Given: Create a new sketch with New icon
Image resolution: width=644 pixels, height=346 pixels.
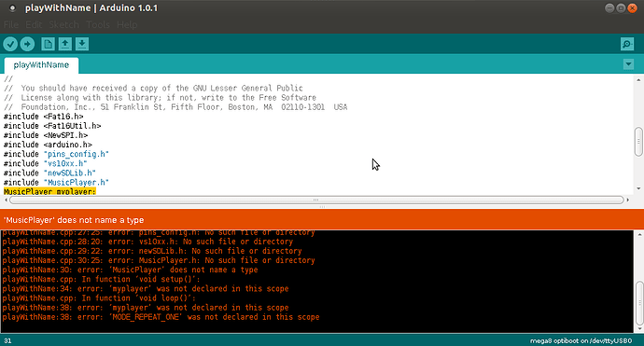Looking at the screenshot, I should coord(48,44).
